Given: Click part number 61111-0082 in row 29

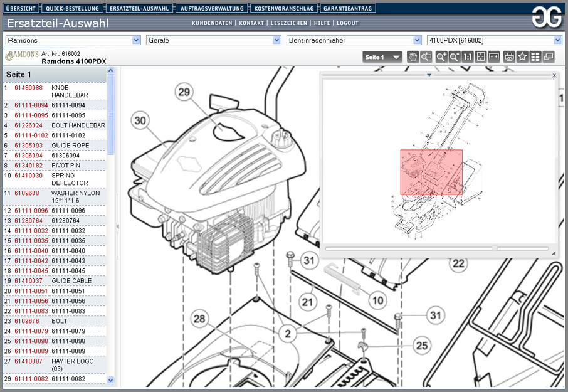Looking at the screenshot, I should pos(31,379).
